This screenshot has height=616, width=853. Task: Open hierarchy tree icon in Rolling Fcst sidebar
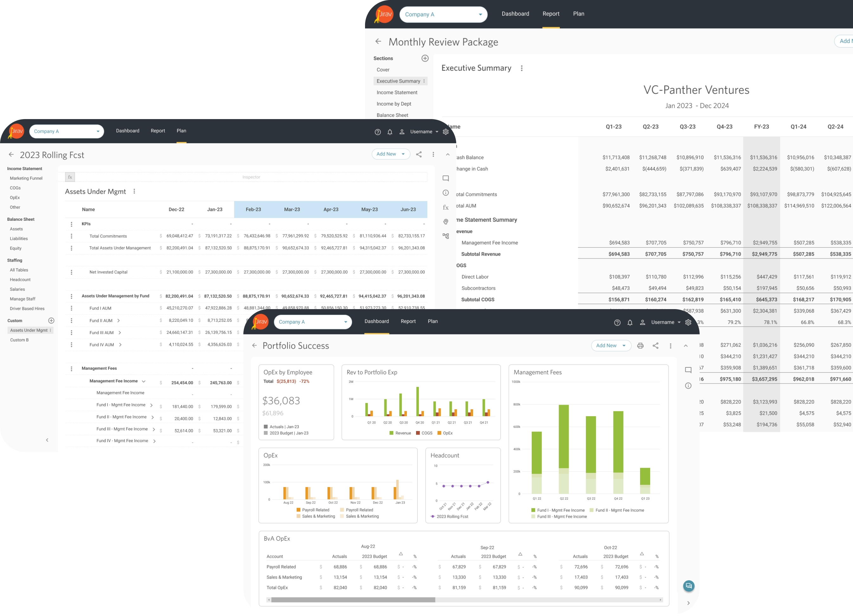tap(446, 236)
